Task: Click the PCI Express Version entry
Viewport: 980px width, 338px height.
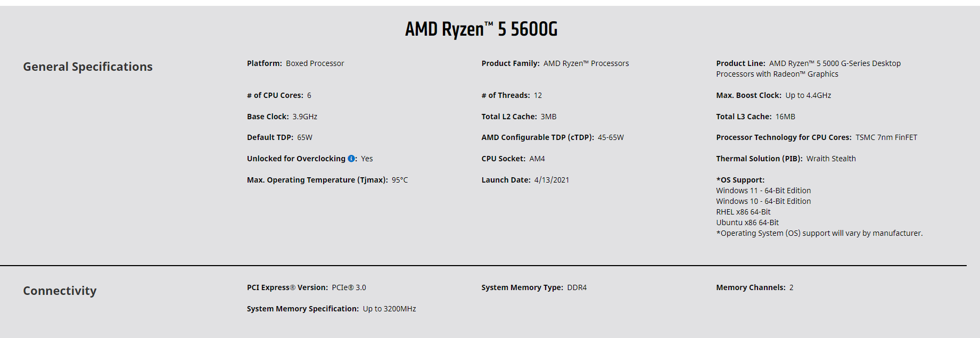Action: [x=306, y=287]
